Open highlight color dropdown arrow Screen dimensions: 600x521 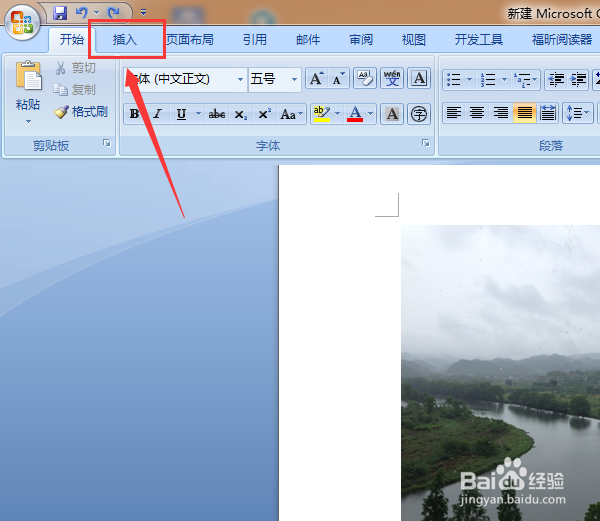click(x=338, y=113)
